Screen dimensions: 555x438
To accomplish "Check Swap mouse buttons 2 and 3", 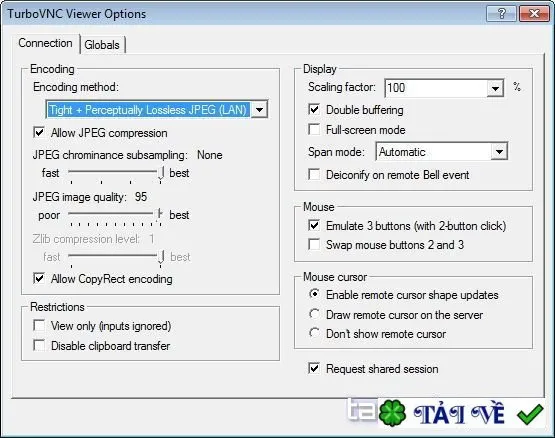I will coord(314,245).
